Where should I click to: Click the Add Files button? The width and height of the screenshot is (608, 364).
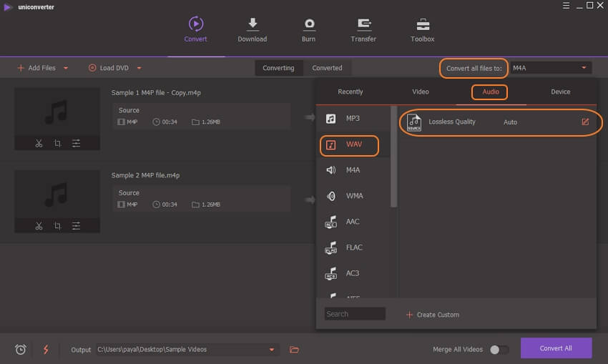tap(36, 68)
